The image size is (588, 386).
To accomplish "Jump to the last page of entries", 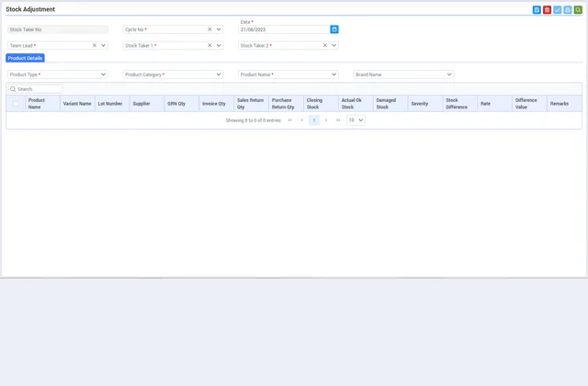I will (338, 120).
